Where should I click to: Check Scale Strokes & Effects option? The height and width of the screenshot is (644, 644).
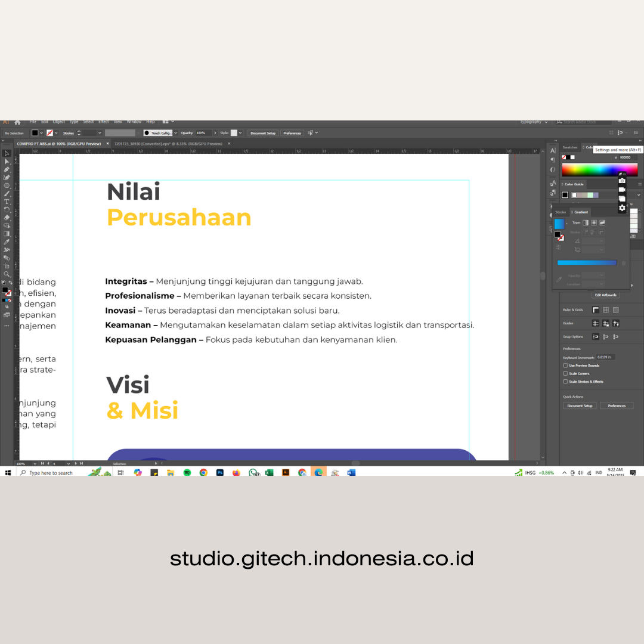coord(565,382)
